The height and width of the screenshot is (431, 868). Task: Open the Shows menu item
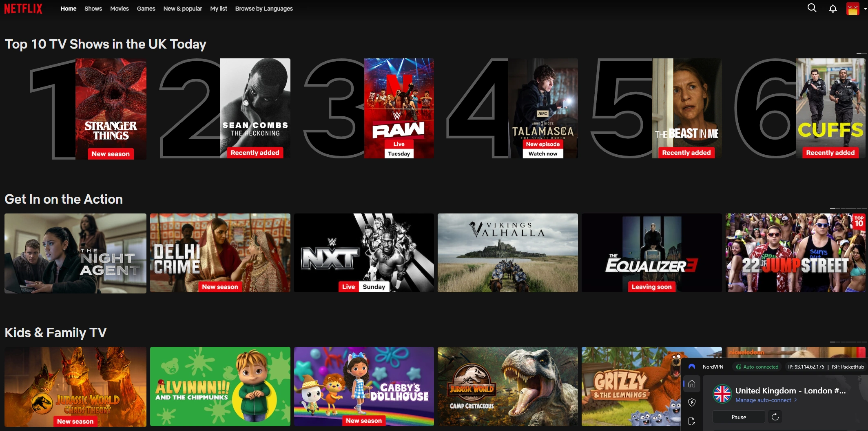tap(93, 9)
